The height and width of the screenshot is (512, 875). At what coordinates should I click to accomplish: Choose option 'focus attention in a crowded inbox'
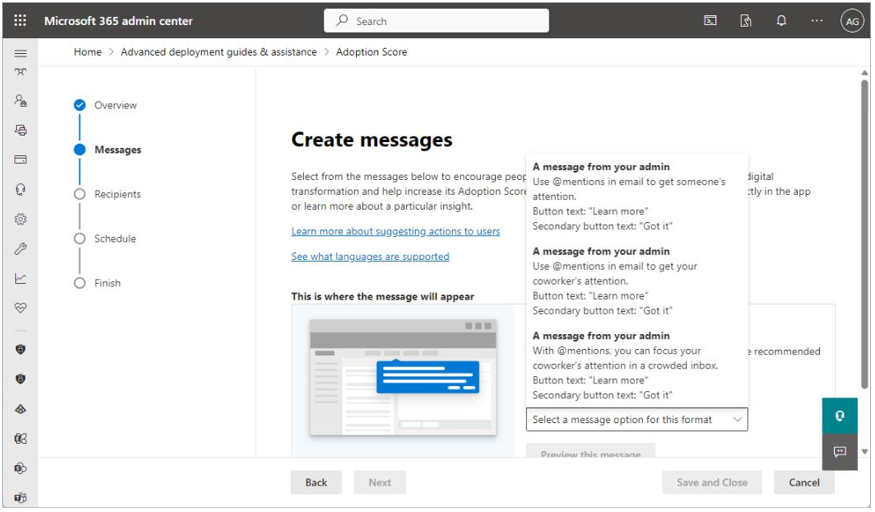(x=637, y=365)
